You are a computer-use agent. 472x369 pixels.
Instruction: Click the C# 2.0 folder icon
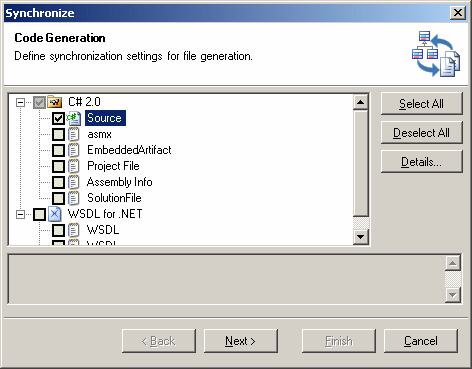coord(54,102)
